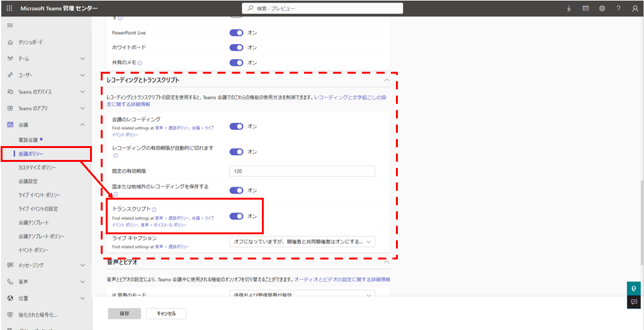
Task: Collapse レコーディングとトランスクリプト section chevron
Action: tap(387, 80)
